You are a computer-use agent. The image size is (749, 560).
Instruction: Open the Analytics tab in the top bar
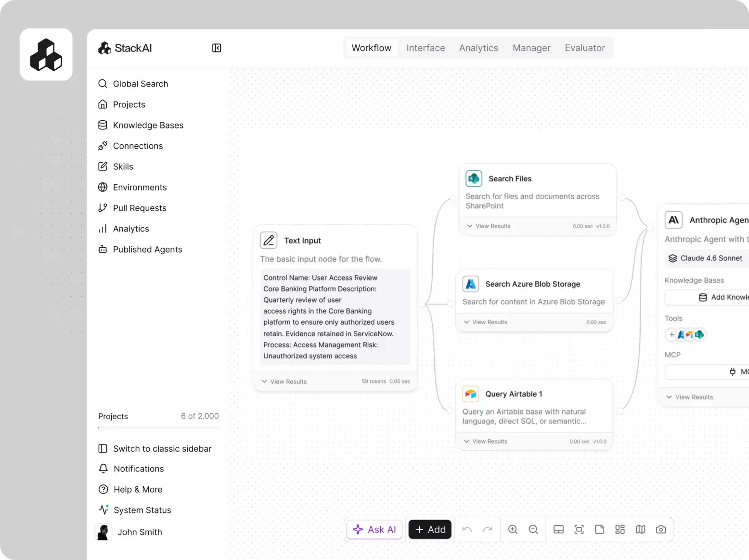tap(478, 48)
